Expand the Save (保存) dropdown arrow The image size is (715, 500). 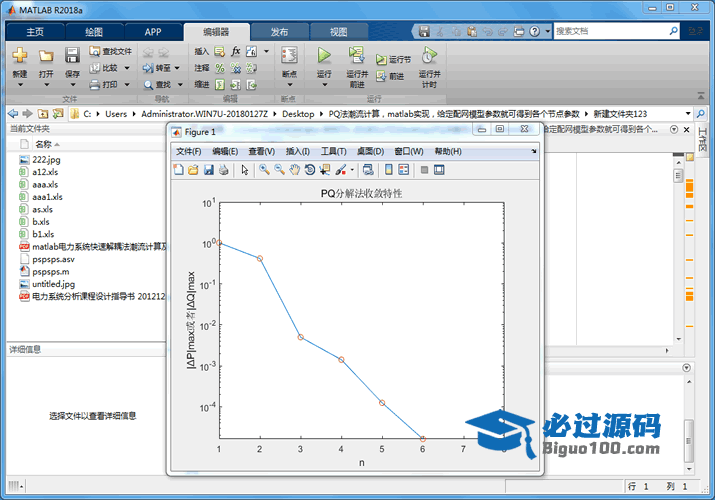[73, 85]
